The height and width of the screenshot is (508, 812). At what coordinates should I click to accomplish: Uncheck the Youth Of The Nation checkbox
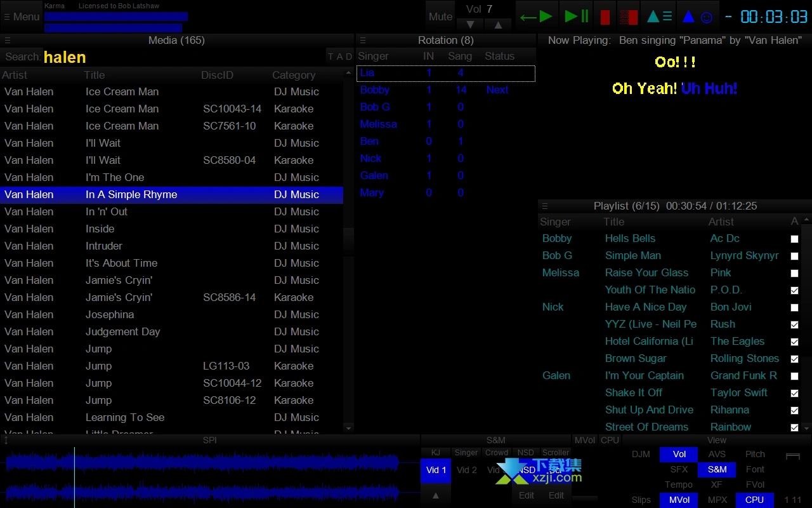(x=794, y=291)
